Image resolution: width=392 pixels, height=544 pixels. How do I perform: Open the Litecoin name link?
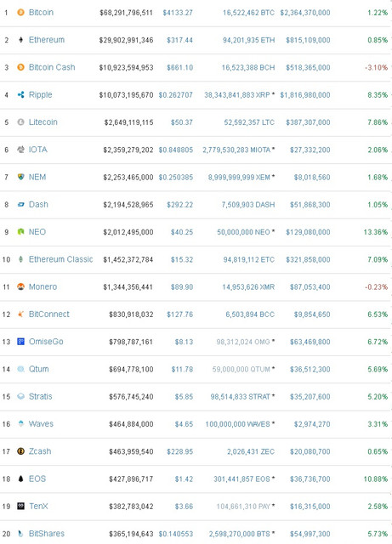pos(43,122)
